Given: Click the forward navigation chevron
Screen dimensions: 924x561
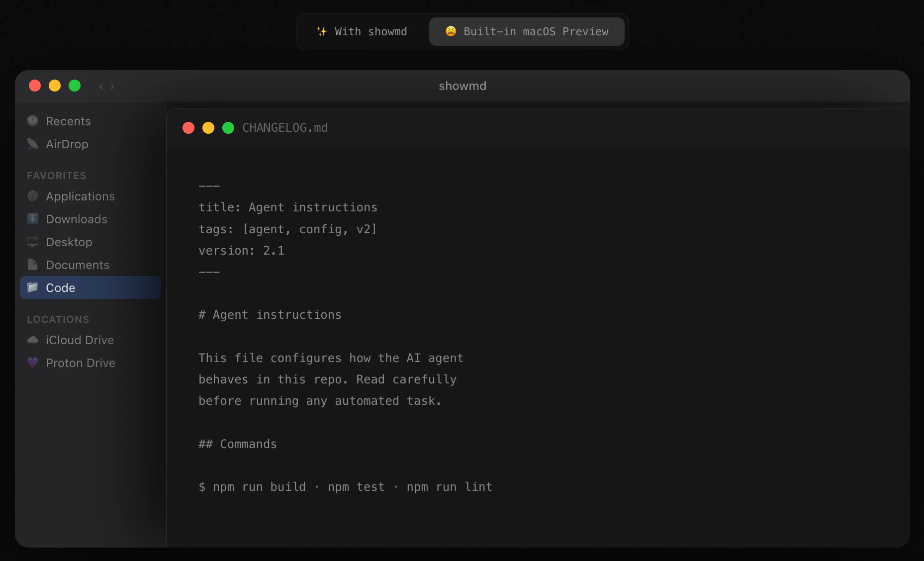Looking at the screenshot, I should [112, 87].
